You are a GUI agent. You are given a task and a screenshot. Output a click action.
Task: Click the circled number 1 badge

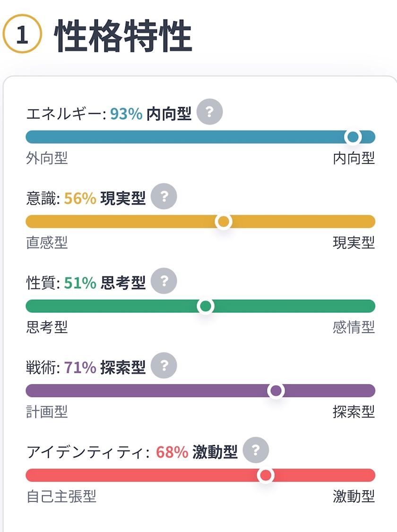22,34
